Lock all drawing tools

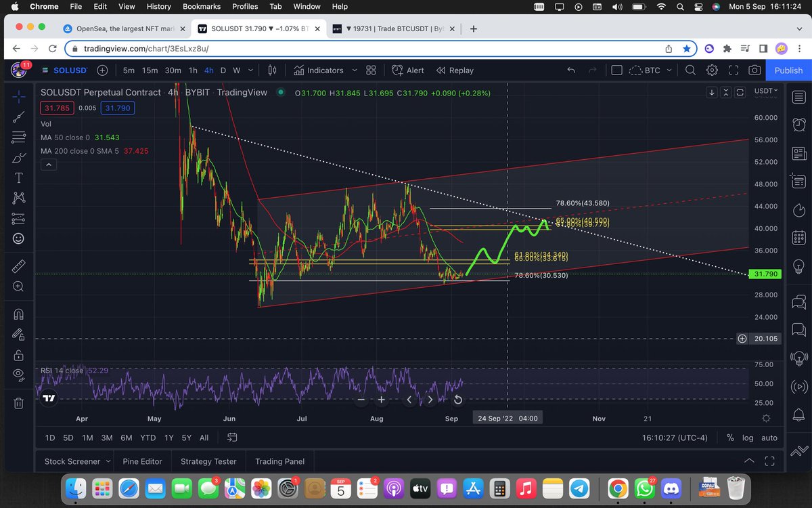click(x=18, y=354)
